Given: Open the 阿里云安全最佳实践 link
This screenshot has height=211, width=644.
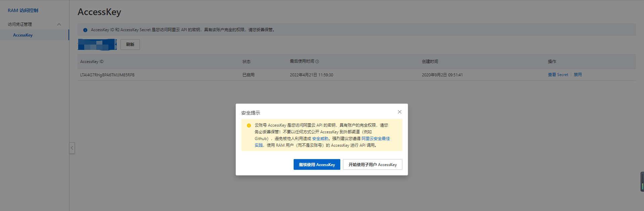Looking at the screenshot, I should pyautogui.click(x=375, y=139).
